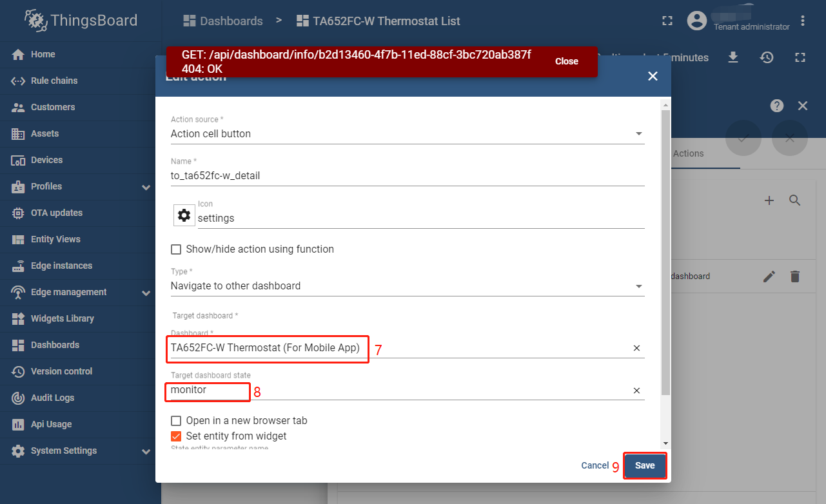Click the Dashboards grid icon in sidebar
826x504 pixels.
tap(19, 345)
